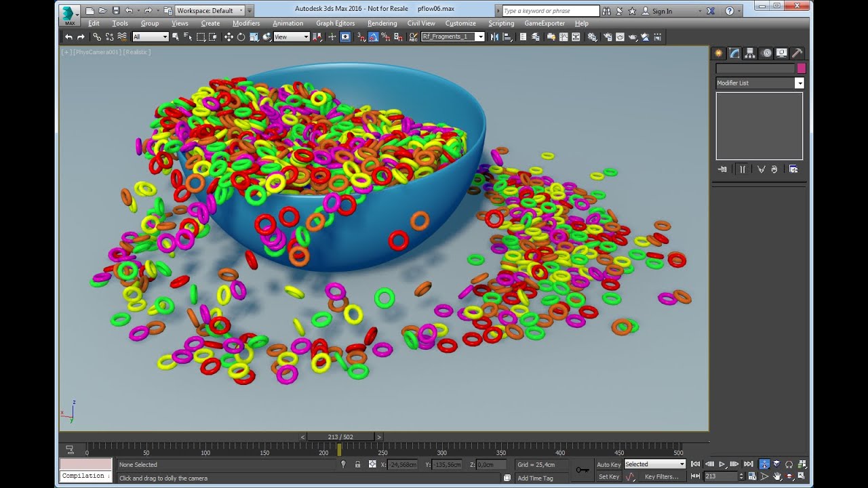Click Bind to Space Warp tool
868x488 pixels.
[x=122, y=37]
